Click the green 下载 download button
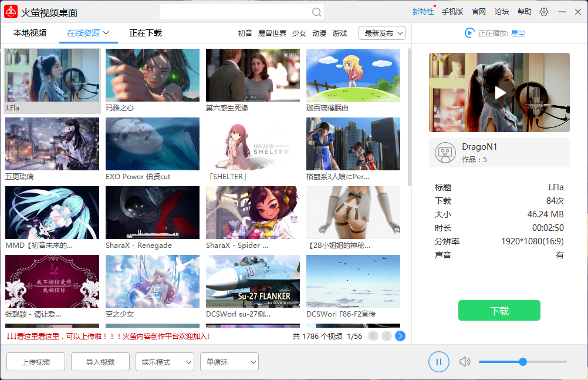 [499, 310]
